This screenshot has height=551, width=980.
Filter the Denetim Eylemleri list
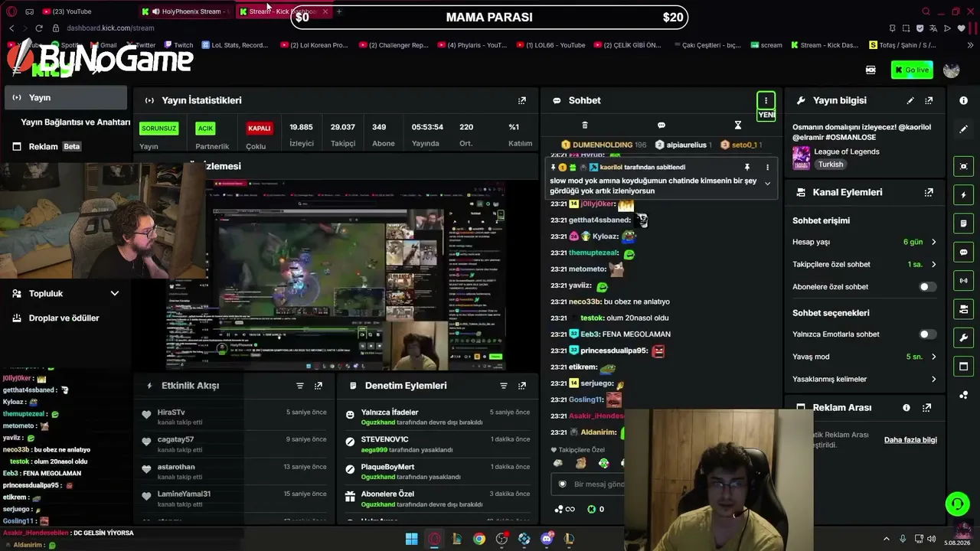tap(504, 386)
